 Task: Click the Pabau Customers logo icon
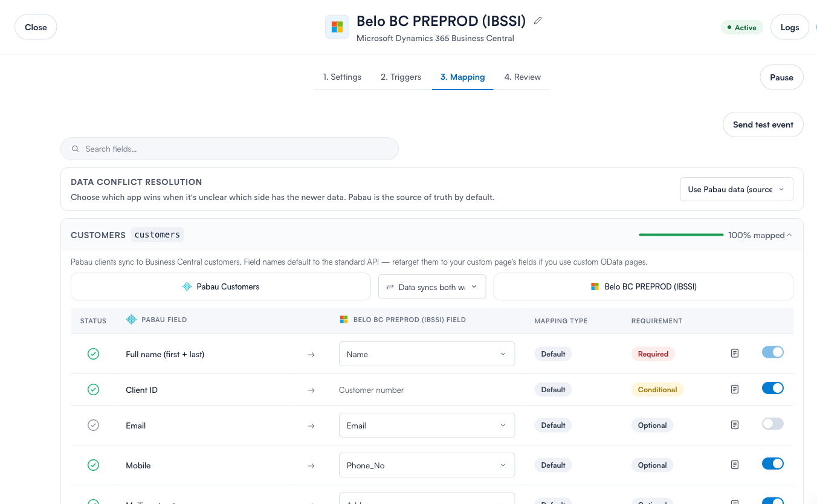point(187,286)
